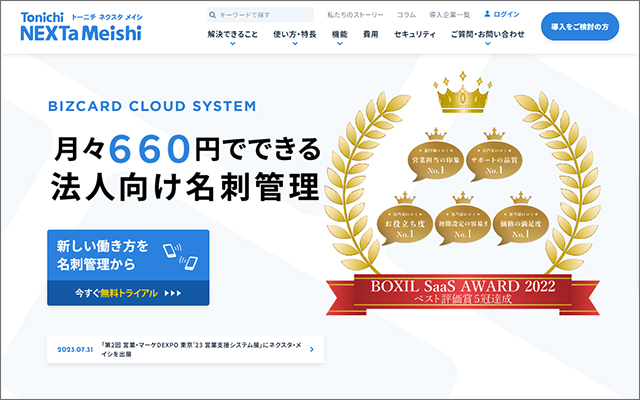Open the コラム link
The width and height of the screenshot is (640, 400).
[x=406, y=15]
